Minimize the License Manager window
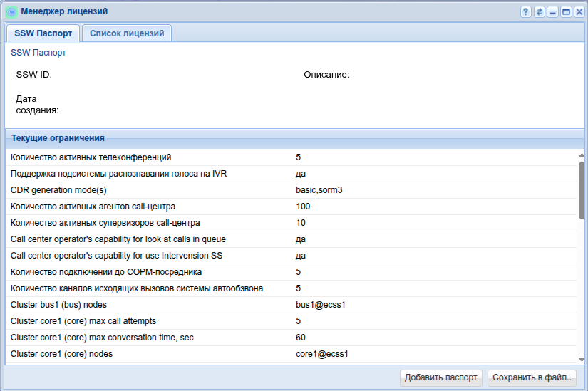588x391 pixels. (x=552, y=12)
